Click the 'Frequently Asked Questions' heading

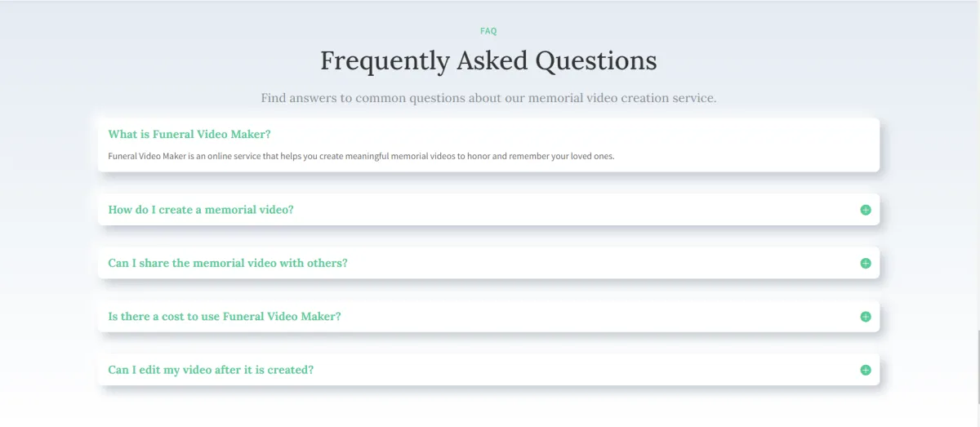[488, 60]
